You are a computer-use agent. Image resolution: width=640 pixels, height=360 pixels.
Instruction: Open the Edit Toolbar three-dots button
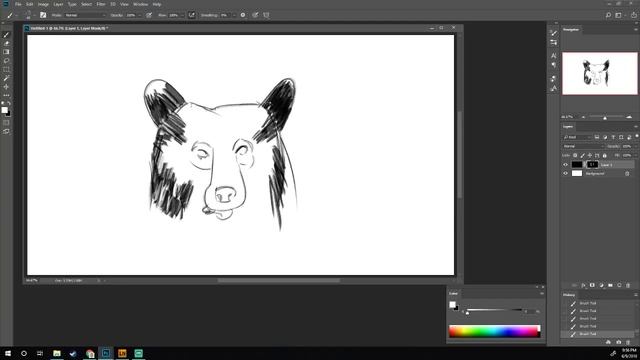click(x=6, y=95)
